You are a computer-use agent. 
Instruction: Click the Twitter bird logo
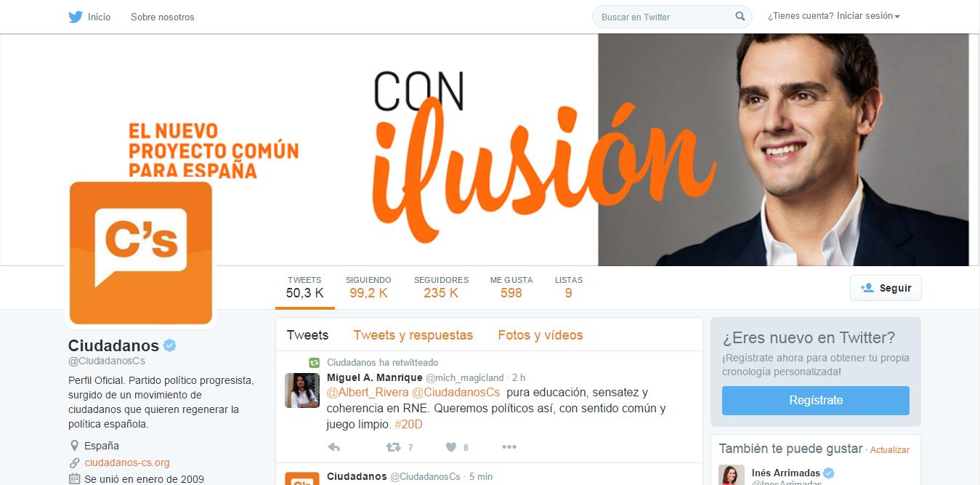[x=76, y=17]
